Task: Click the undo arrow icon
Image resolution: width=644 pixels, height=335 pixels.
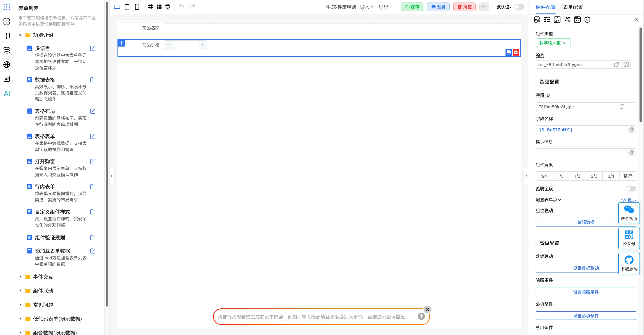Action: 181,7
